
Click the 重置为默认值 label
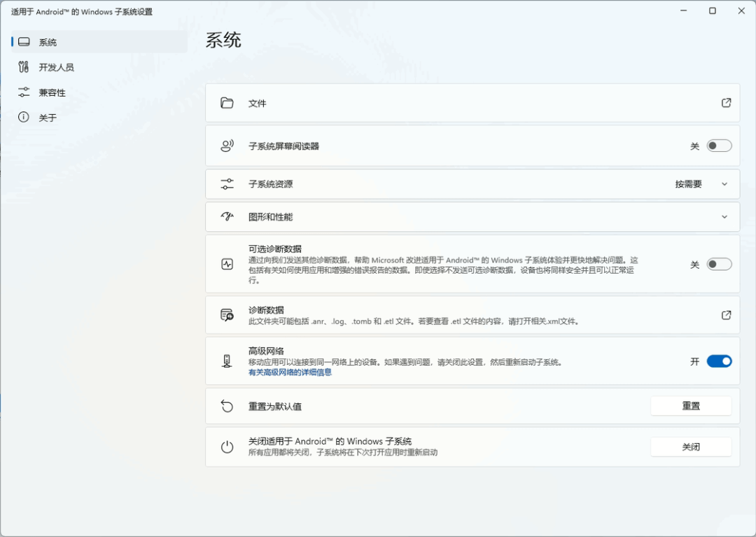tap(275, 406)
